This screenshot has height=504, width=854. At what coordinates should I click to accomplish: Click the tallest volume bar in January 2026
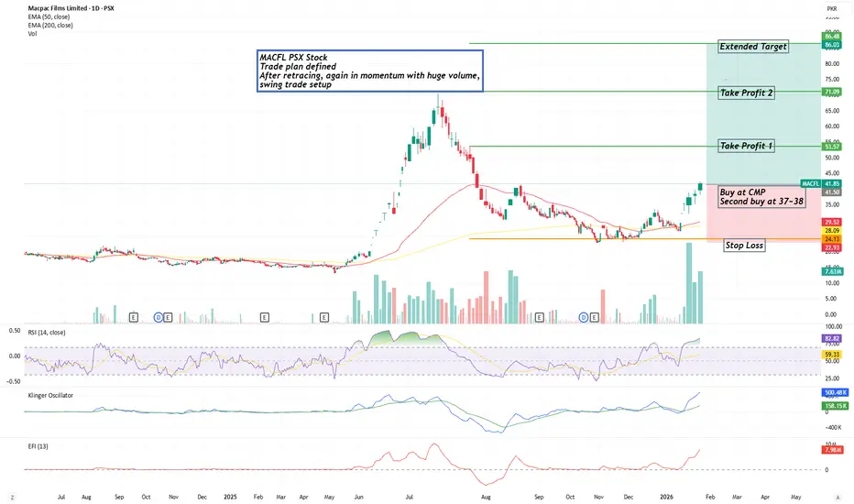[689, 283]
